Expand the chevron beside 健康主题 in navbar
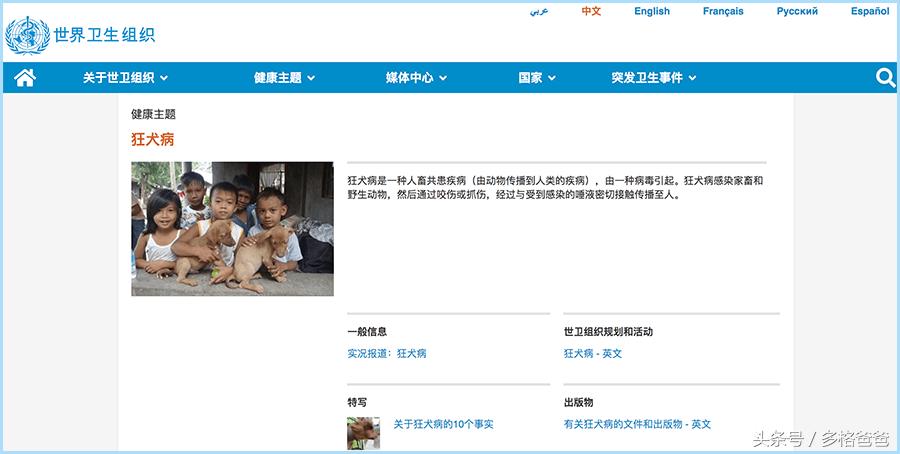Viewport: 900px width, 454px height. point(311,78)
